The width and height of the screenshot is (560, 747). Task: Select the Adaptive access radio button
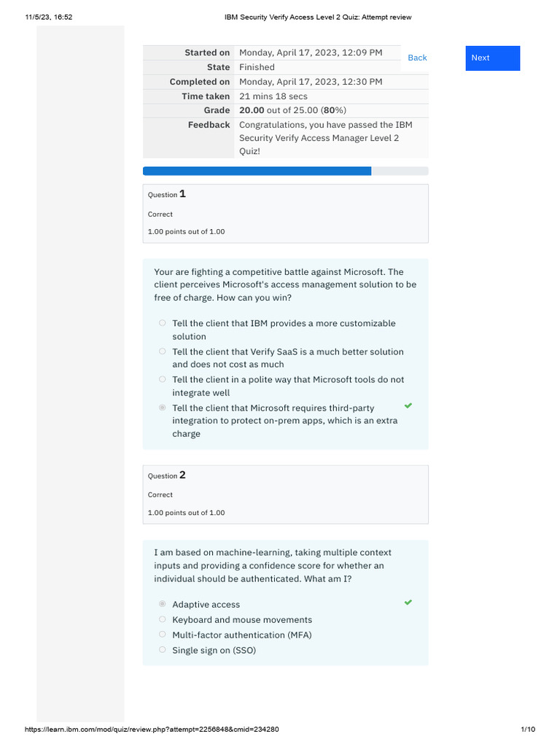[162, 604]
